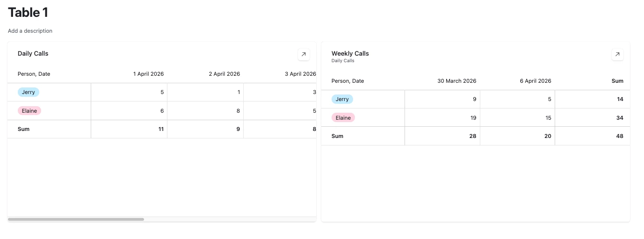Click the grand total cell showing 48
The width and height of the screenshot is (644, 239).
coord(620,136)
